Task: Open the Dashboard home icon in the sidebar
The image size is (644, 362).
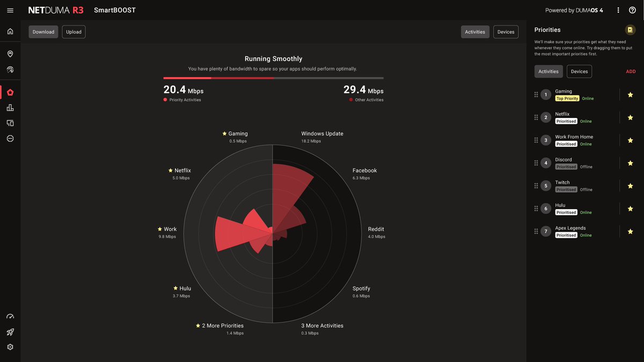Action: (x=10, y=31)
